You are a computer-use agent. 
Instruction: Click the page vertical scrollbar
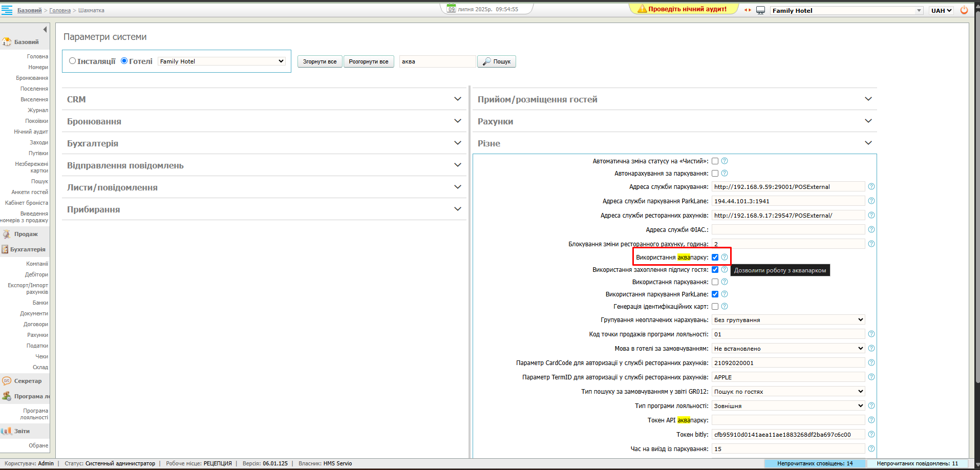point(977,205)
